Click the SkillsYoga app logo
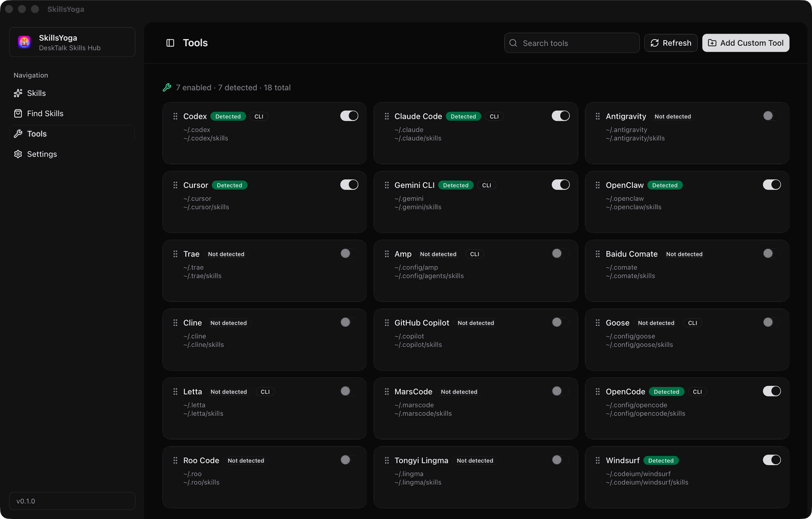The width and height of the screenshot is (812, 519). coord(24,42)
